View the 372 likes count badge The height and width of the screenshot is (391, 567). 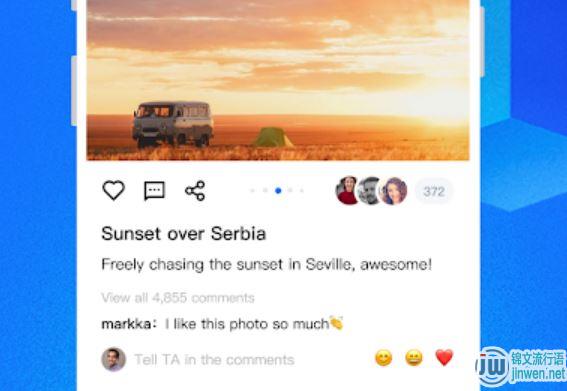point(434,191)
